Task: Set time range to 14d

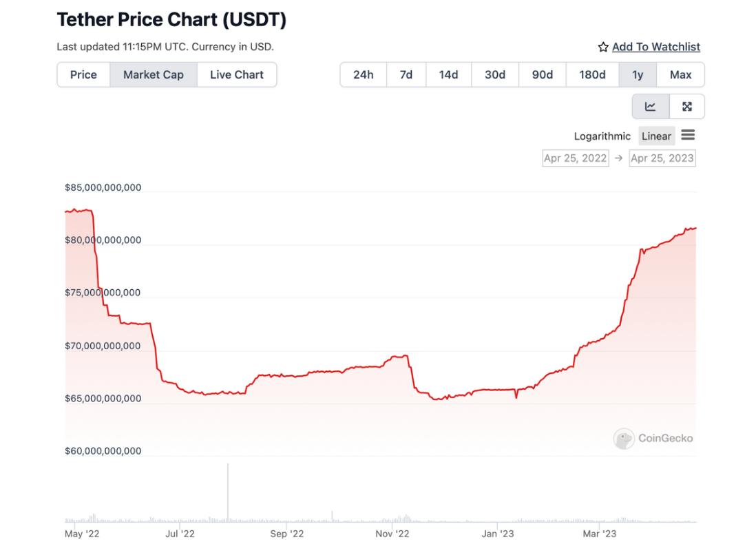Action: tap(448, 75)
